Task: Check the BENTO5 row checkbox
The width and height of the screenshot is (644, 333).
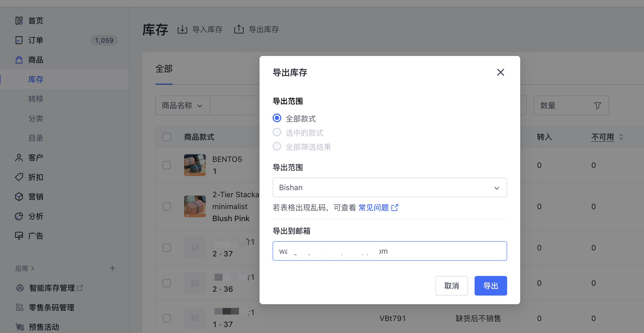Action: pyautogui.click(x=167, y=165)
